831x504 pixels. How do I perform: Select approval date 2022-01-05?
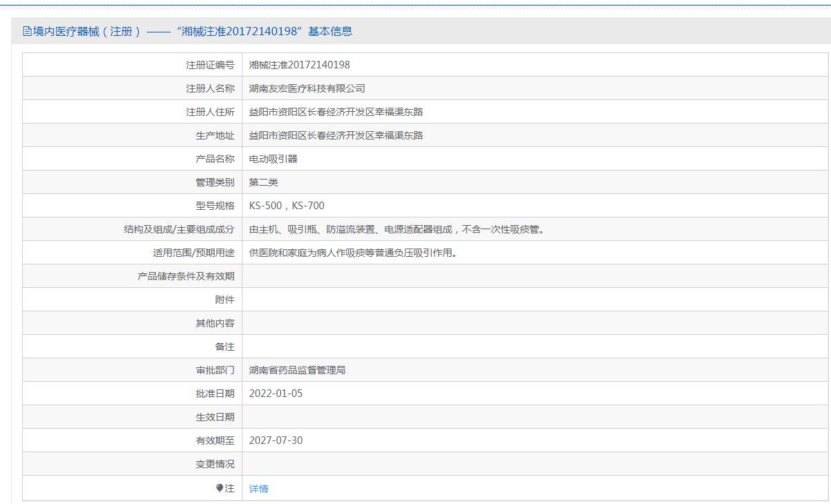click(x=276, y=394)
